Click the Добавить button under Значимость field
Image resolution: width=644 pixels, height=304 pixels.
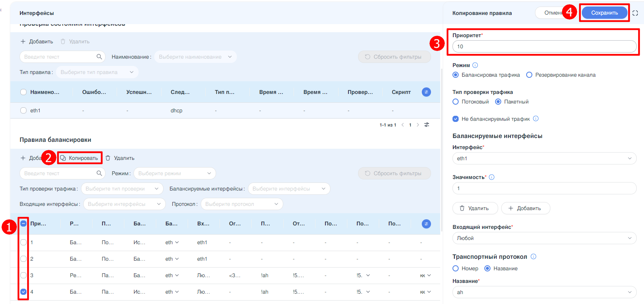(x=525, y=208)
